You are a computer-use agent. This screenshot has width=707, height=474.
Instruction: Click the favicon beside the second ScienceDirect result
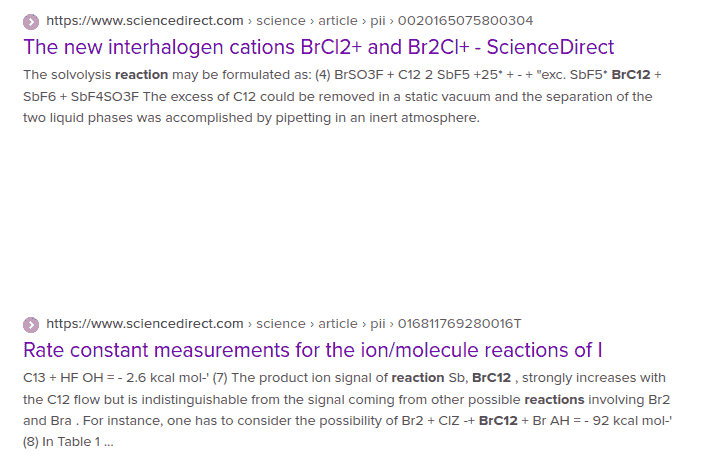pos(31,324)
